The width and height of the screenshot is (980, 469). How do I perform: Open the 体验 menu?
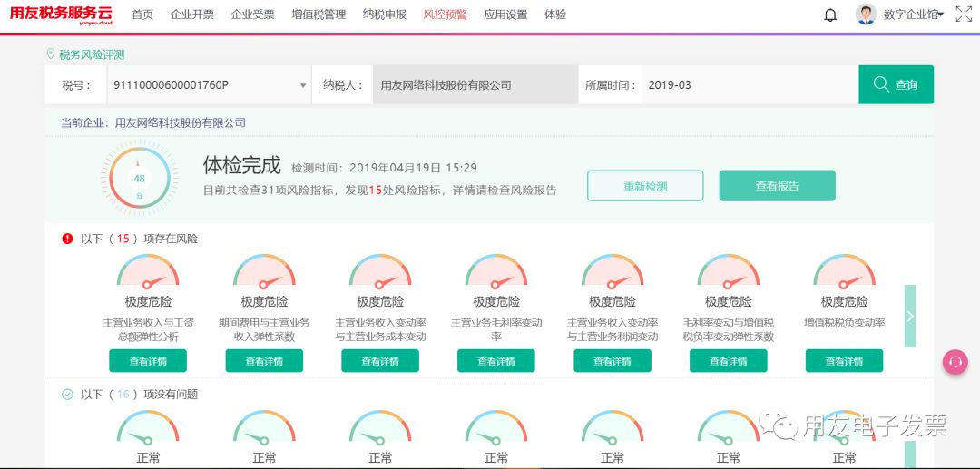555,15
